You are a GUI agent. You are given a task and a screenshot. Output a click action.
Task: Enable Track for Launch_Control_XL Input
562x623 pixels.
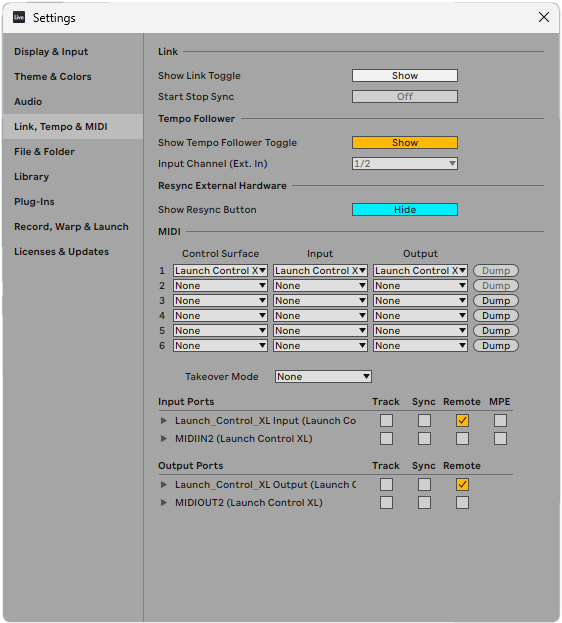[x=386, y=421]
